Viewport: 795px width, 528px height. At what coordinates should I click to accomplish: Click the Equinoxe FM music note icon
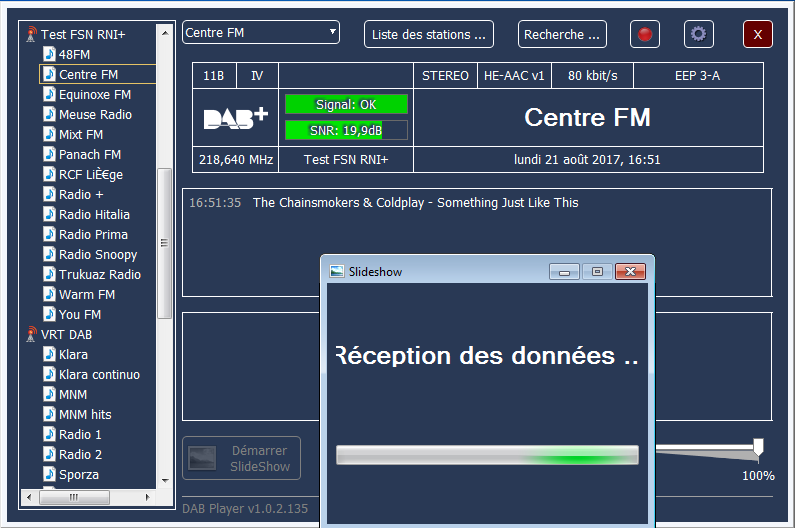click(49, 94)
